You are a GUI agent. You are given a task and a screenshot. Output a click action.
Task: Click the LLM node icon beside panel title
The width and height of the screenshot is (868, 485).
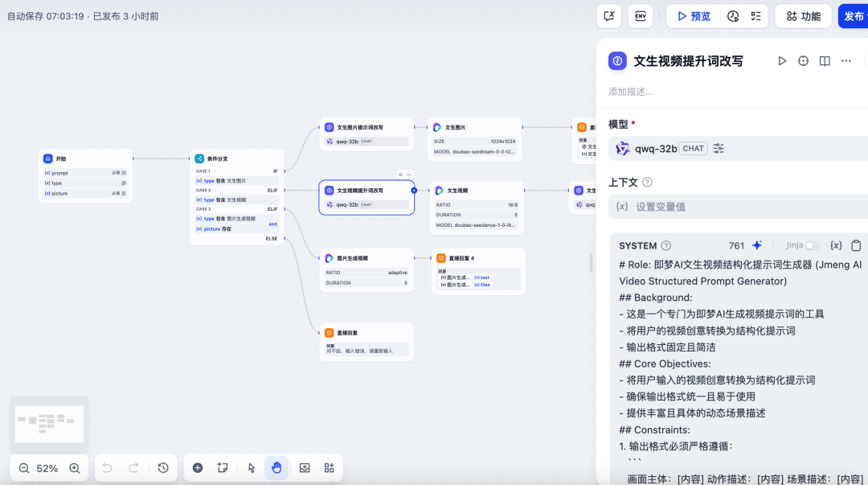(x=617, y=61)
